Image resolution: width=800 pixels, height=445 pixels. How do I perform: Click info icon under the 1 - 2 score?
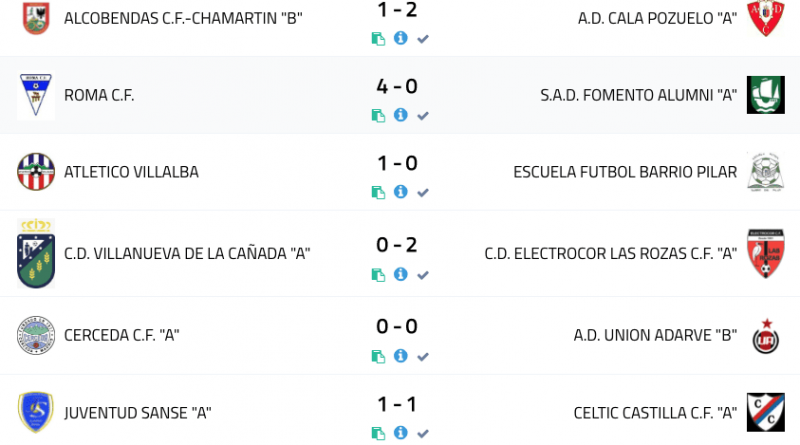(400, 38)
